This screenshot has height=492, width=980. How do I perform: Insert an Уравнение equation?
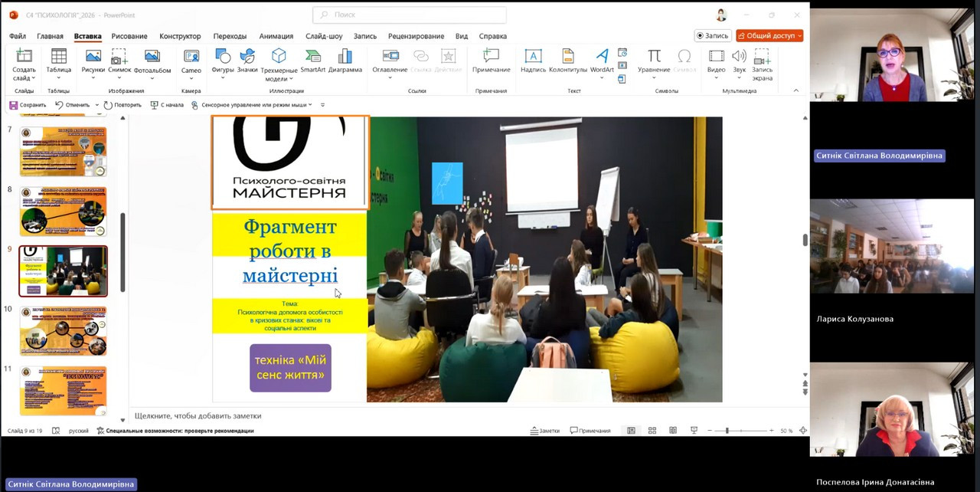(654, 61)
